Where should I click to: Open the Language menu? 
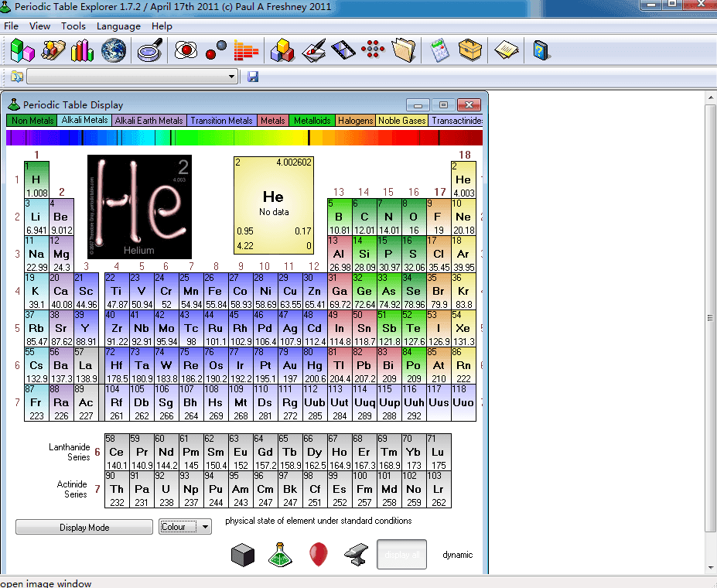point(118,26)
